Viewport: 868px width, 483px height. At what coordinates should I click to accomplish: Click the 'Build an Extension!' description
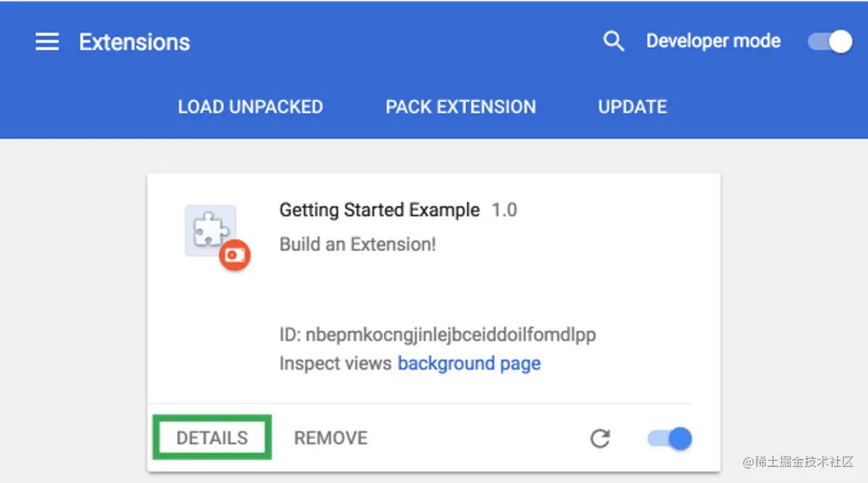(x=358, y=245)
